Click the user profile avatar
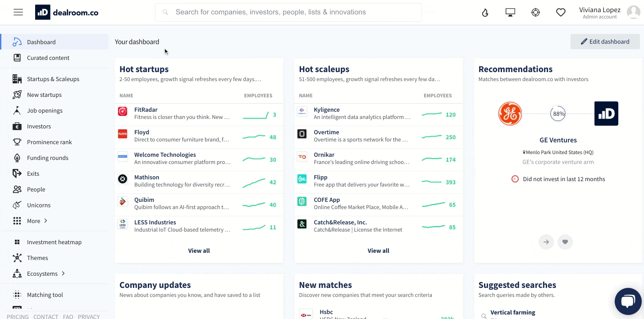 [633, 12]
